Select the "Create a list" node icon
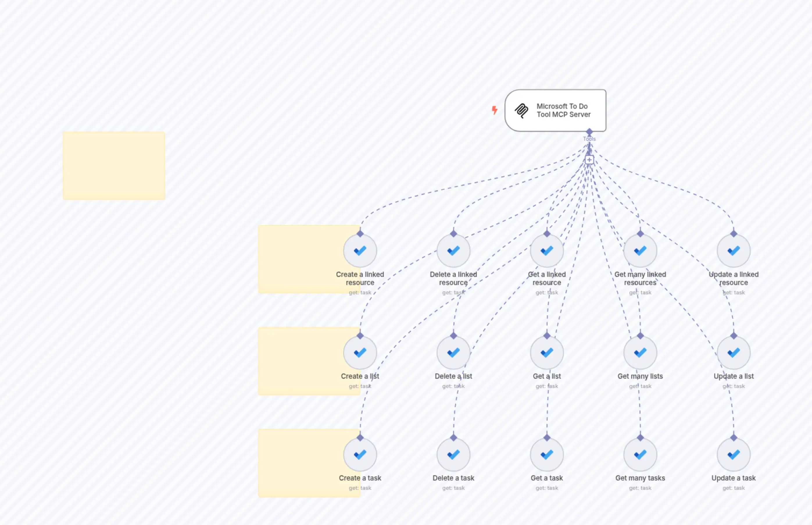Screen dimensions: 812x525 click(x=360, y=353)
